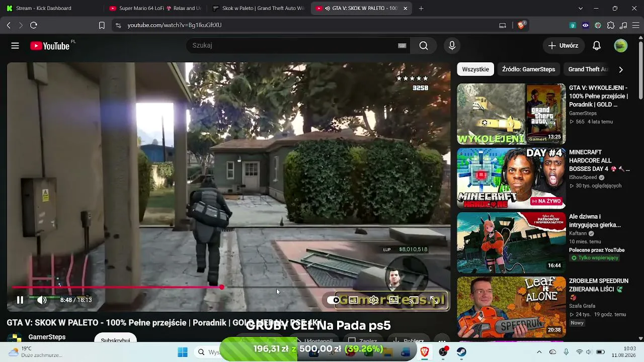Screen dimensions: 644x362
Task: Open the Steam taskbar icon
Action: click(x=461, y=352)
